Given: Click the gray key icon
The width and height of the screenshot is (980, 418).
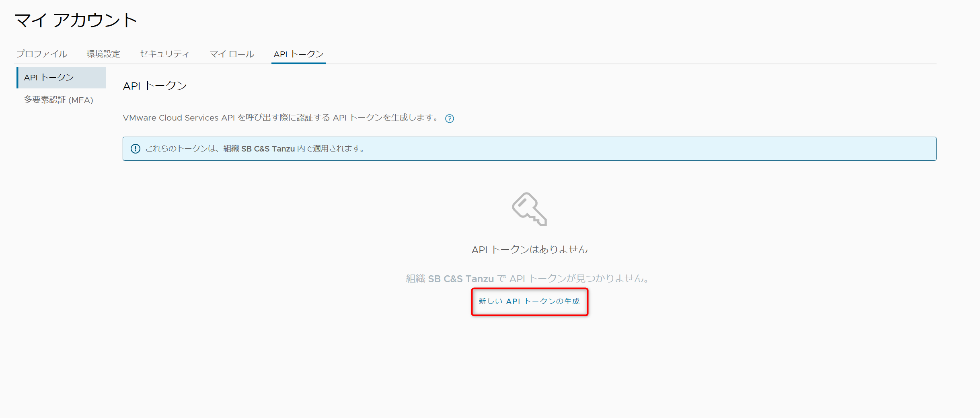Looking at the screenshot, I should (529, 209).
